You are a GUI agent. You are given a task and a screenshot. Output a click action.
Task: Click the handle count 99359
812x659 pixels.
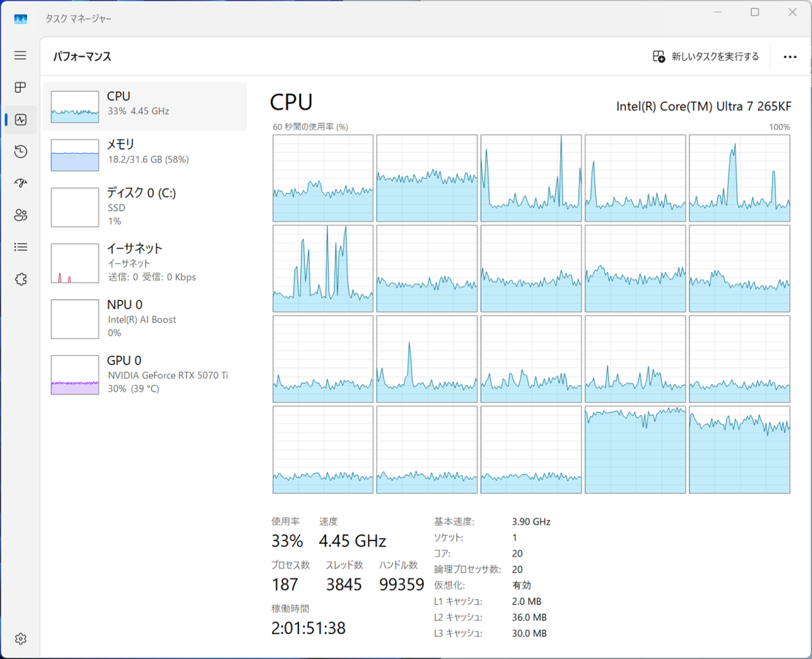point(402,585)
